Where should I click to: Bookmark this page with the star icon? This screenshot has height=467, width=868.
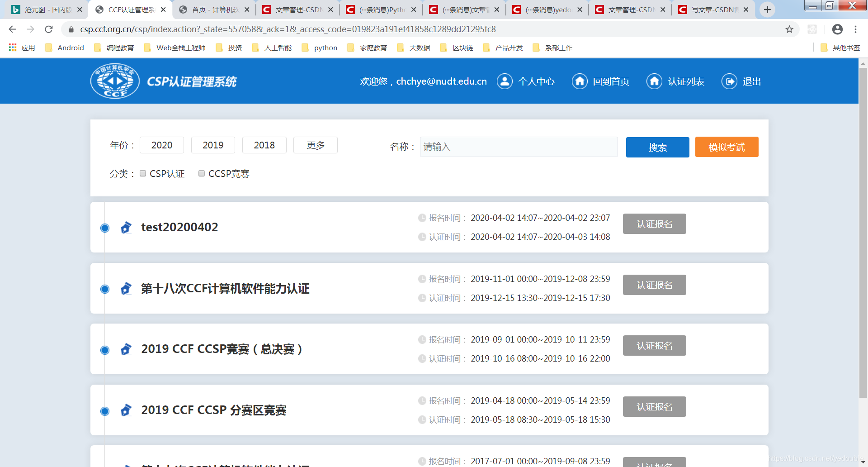click(789, 29)
